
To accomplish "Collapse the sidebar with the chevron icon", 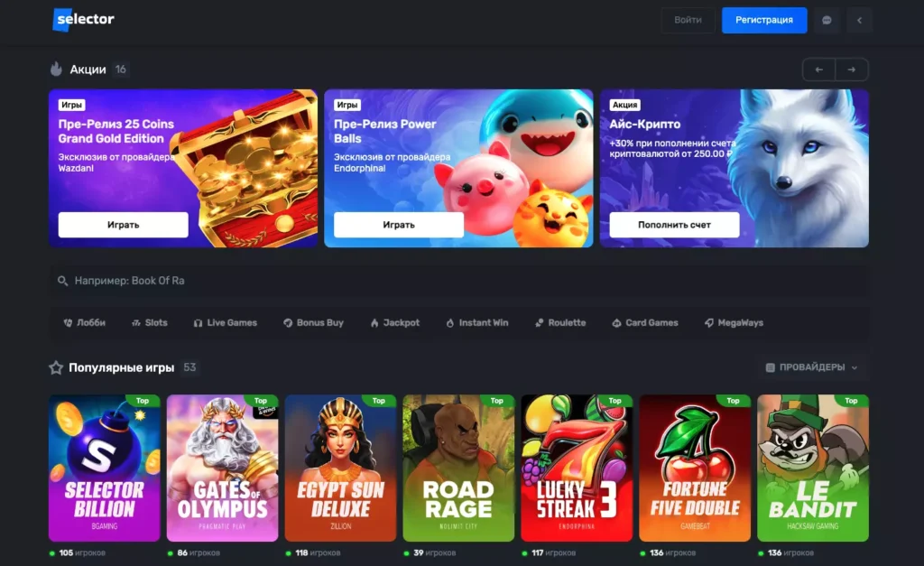I will [x=859, y=20].
